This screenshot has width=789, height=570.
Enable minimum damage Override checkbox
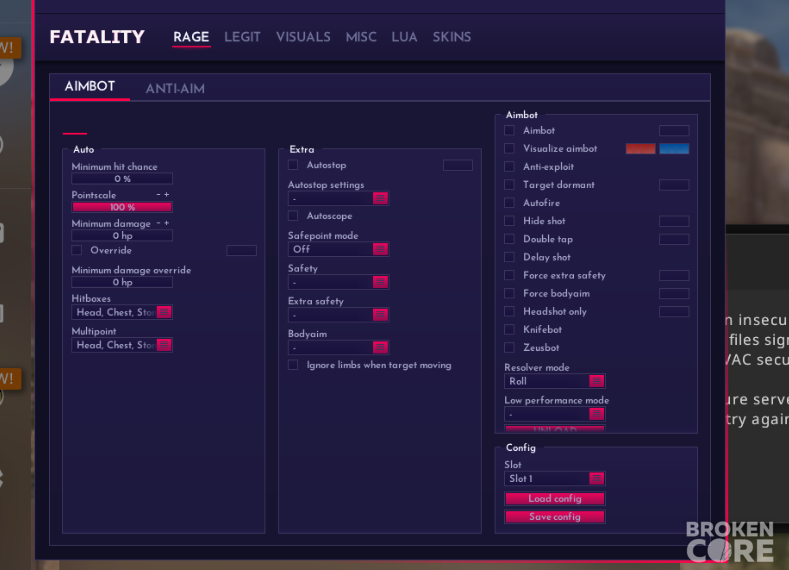(76, 250)
